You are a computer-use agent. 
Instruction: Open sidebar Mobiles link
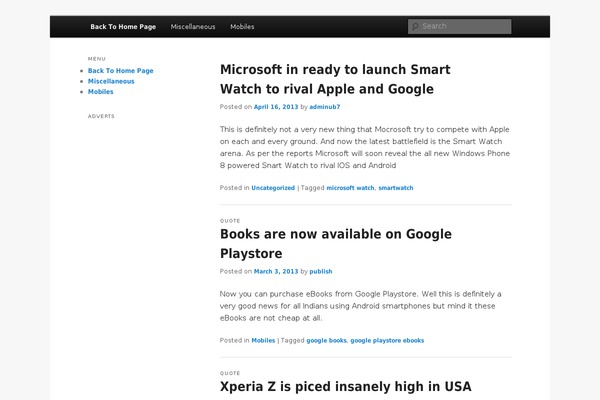click(x=100, y=91)
